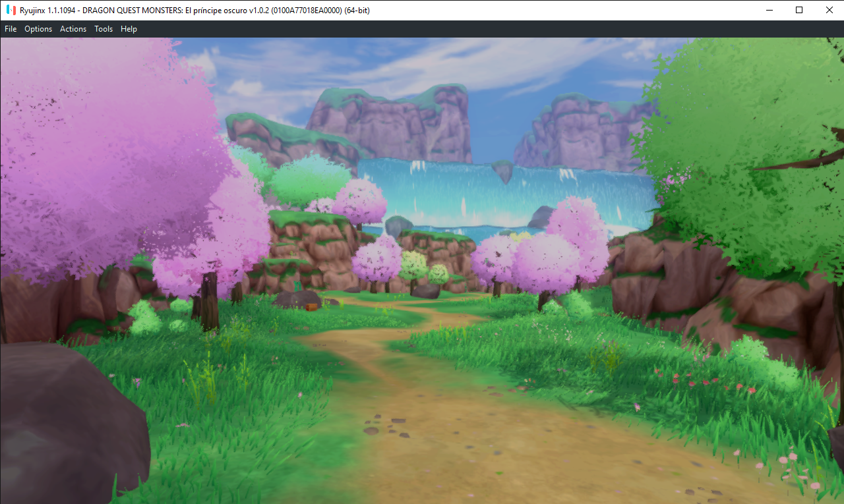Open the Actions menu
844x504 pixels.
point(73,29)
